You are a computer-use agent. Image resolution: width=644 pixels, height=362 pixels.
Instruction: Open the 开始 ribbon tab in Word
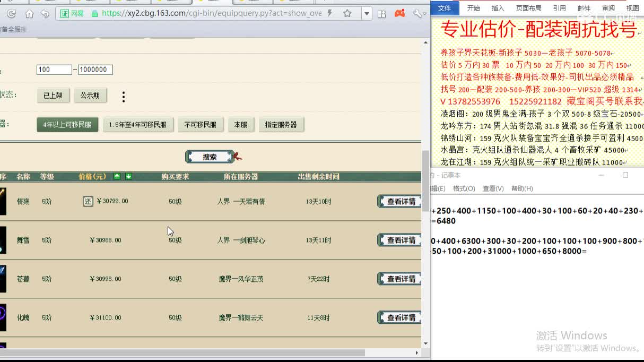[x=473, y=8]
